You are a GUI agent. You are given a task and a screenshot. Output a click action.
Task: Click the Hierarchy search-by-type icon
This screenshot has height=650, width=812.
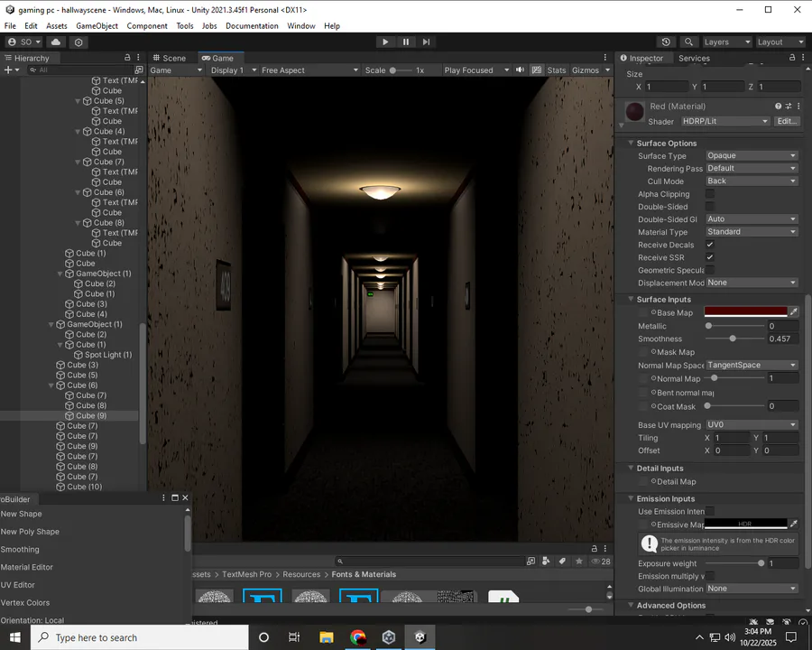[138, 70]
